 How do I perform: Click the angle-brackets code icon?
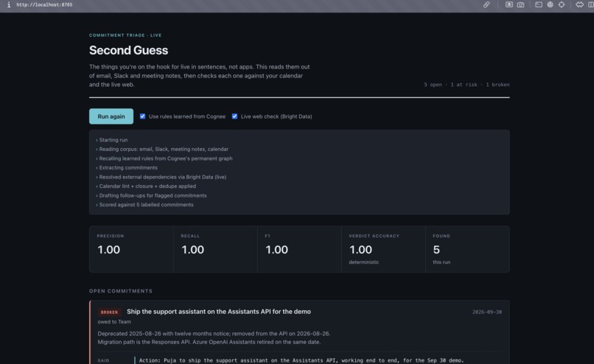[579, 4]
